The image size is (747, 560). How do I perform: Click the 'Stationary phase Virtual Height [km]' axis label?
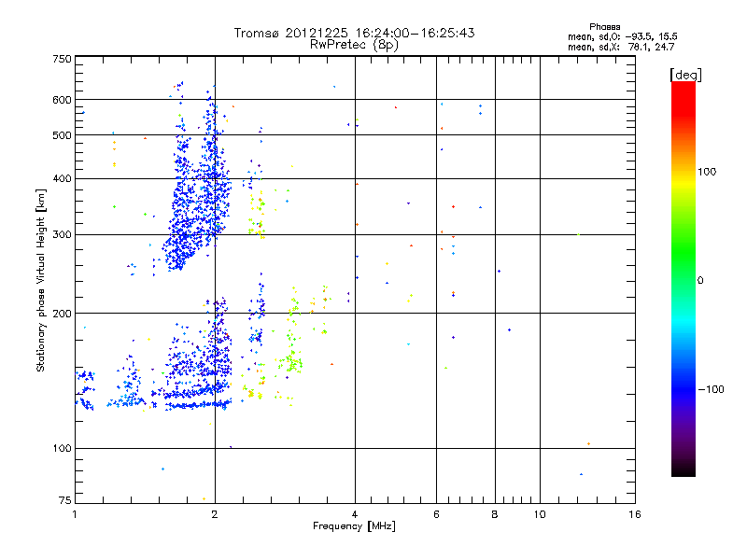[40, 280]
